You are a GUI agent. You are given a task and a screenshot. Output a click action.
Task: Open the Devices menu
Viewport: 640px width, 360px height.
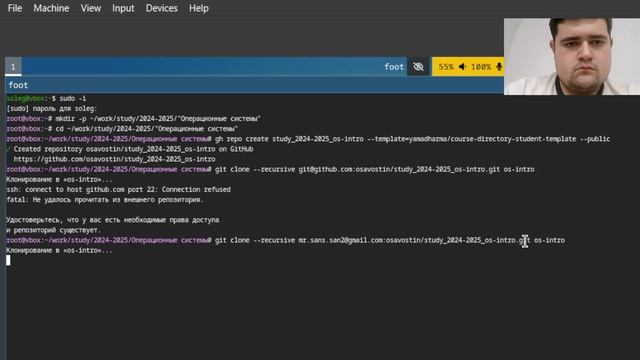162,8
